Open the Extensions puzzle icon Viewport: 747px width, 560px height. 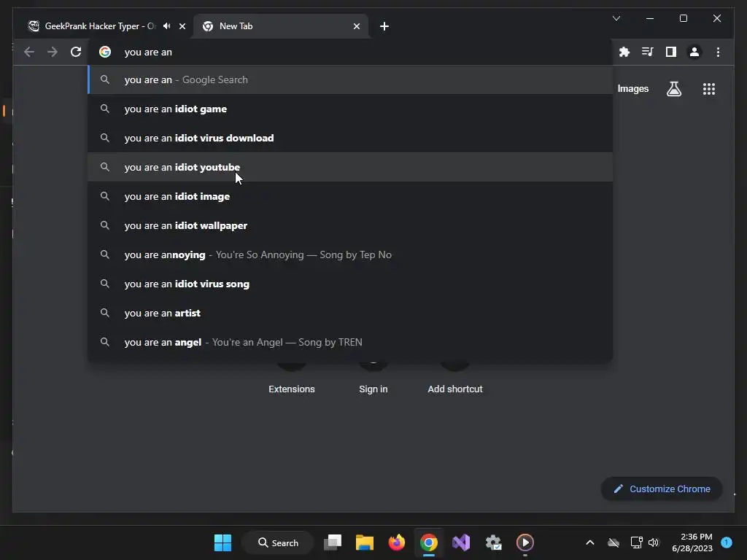(x=624, y=52)
